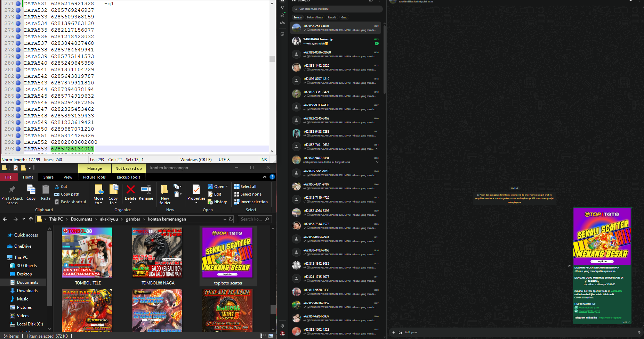Open emoji and sticker picker in WhatsApp

[401, 332]
